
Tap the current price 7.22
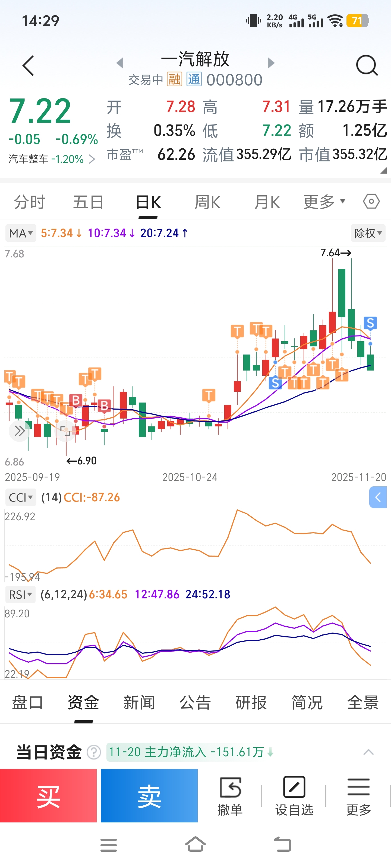pyautogui.click(x=40, y=111)
